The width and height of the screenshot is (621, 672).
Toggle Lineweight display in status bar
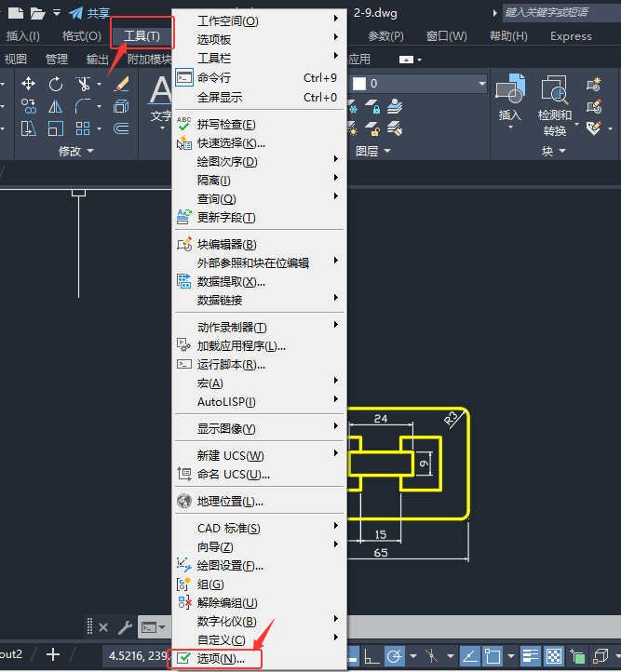pos(530,655)
